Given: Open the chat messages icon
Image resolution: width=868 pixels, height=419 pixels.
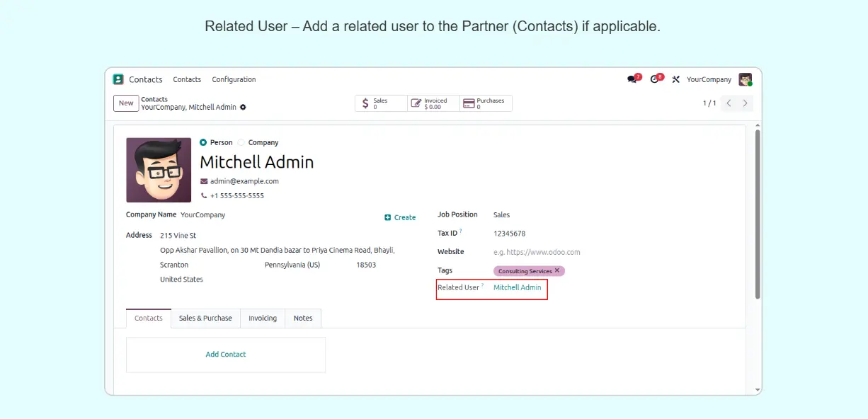Looking at the screenshot, I should tap(632, 79).
